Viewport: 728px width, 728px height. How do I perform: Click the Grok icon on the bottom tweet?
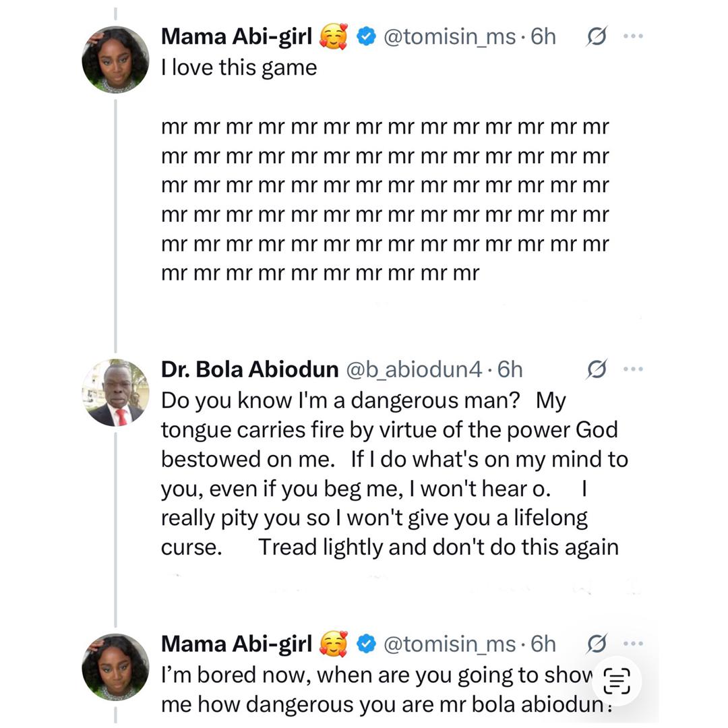click(596, 644)
